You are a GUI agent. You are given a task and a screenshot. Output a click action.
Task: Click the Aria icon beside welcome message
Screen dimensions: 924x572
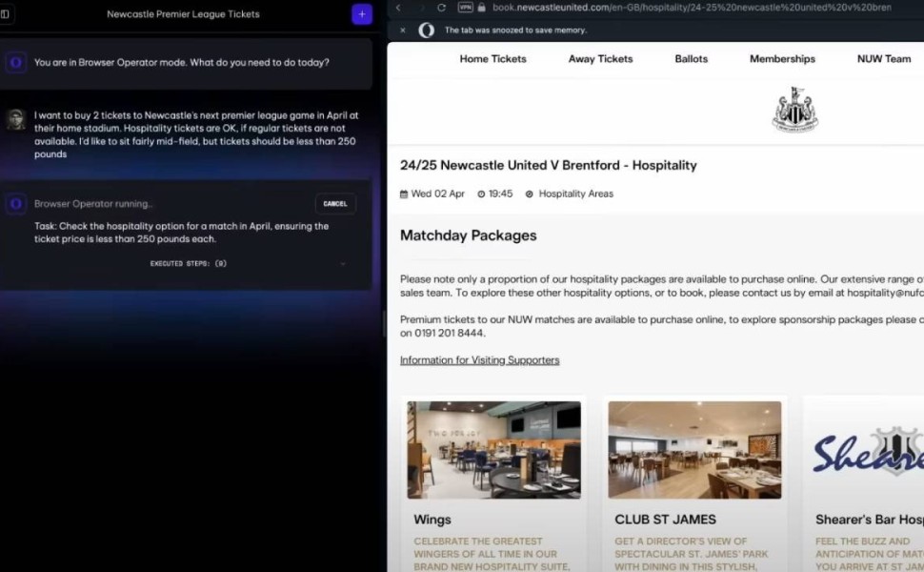16,62
